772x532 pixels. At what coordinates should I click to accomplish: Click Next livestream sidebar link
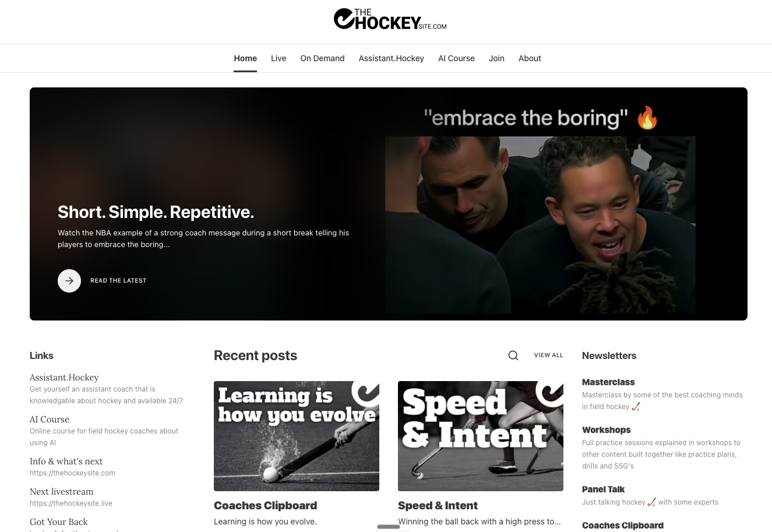tap(61, 492)
